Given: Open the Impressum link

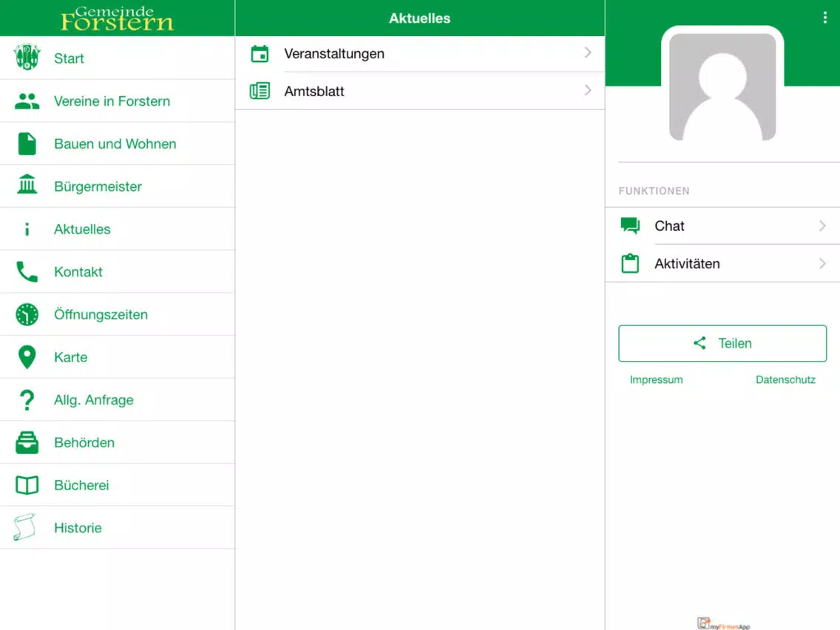Looking at the screenshot, I should 656,379.
